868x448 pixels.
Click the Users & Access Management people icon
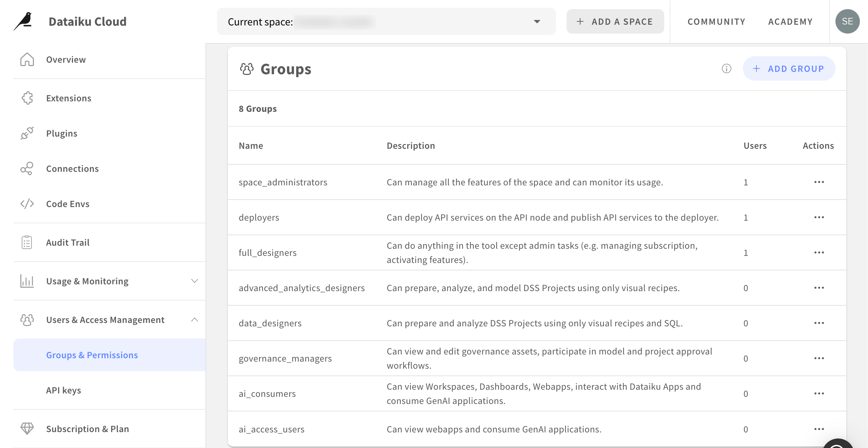[27, 320]
